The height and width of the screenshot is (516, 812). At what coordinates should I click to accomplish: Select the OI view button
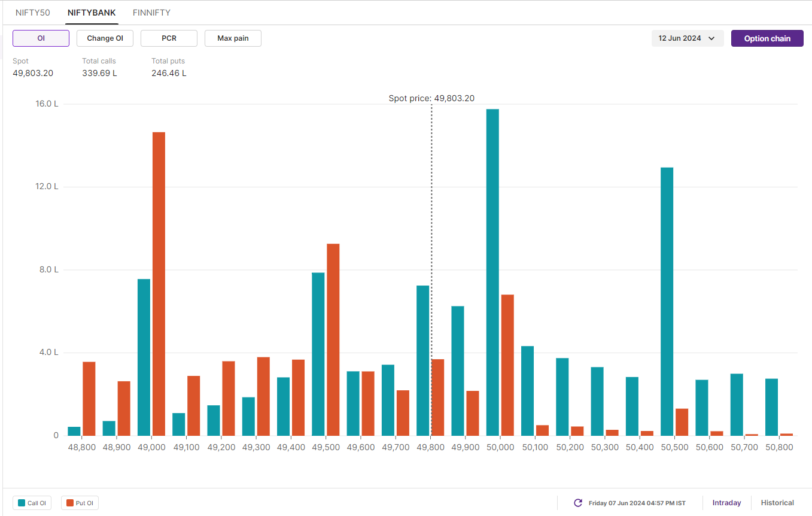point(41,38)
